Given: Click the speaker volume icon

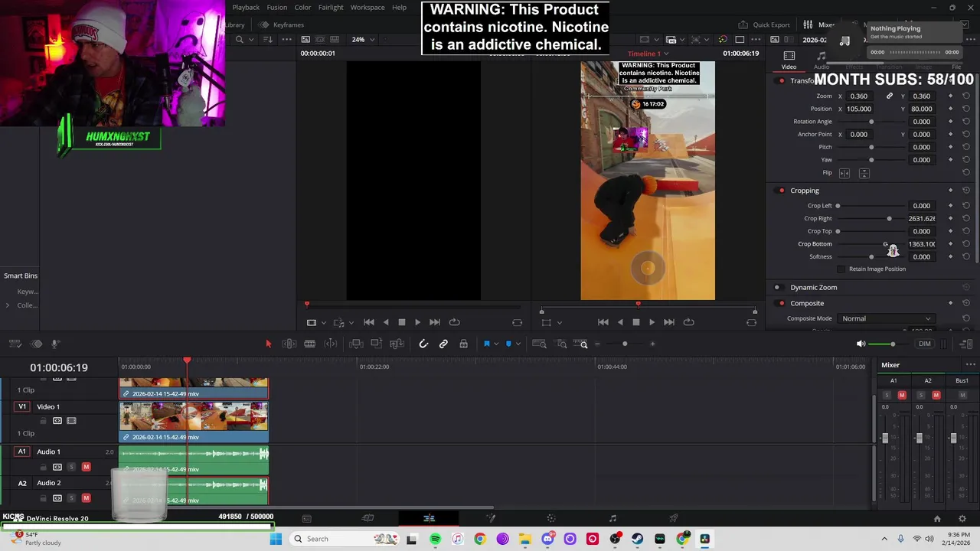Looking at the screenshot, I should tap(861, 344).
